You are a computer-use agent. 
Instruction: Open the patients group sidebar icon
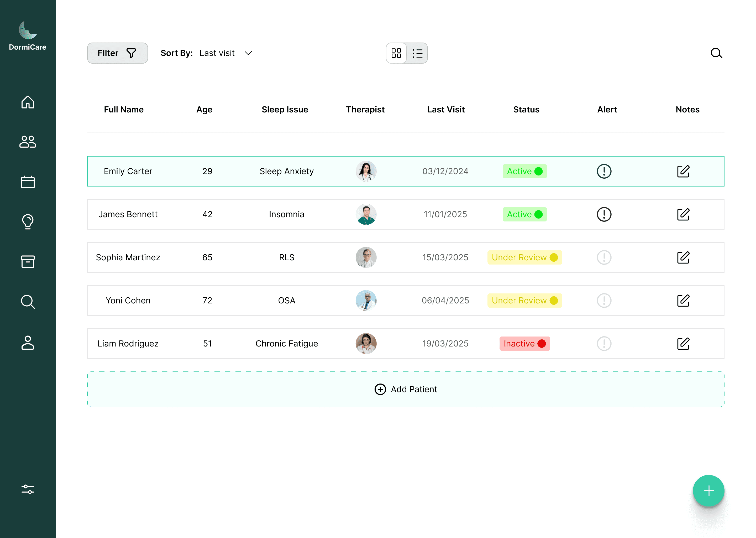tap(28, 142)
